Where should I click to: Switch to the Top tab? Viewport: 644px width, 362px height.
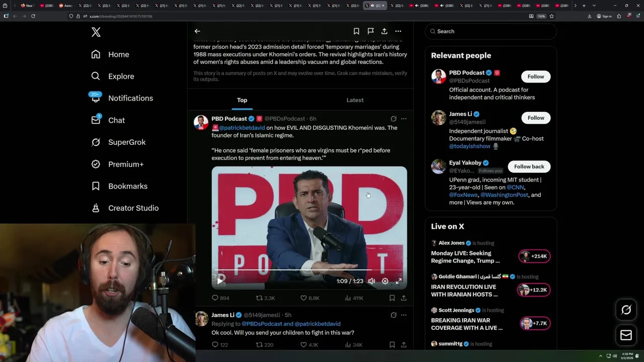coord(242,100)
